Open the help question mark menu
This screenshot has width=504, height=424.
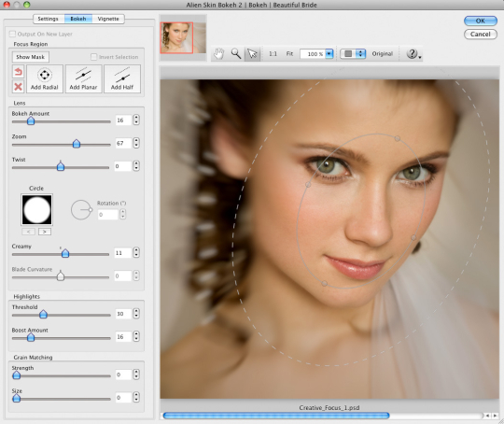pos(413,54)
